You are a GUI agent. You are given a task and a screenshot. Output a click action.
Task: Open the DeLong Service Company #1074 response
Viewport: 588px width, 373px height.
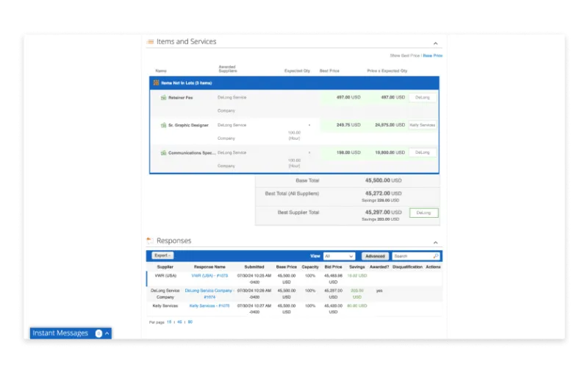(x=209, y=294)
